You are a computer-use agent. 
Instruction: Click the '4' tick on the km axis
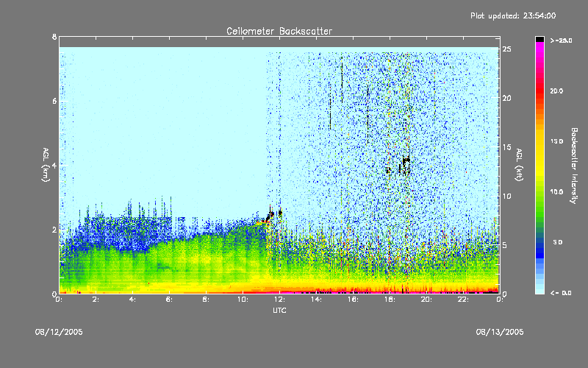coord(54,166)
